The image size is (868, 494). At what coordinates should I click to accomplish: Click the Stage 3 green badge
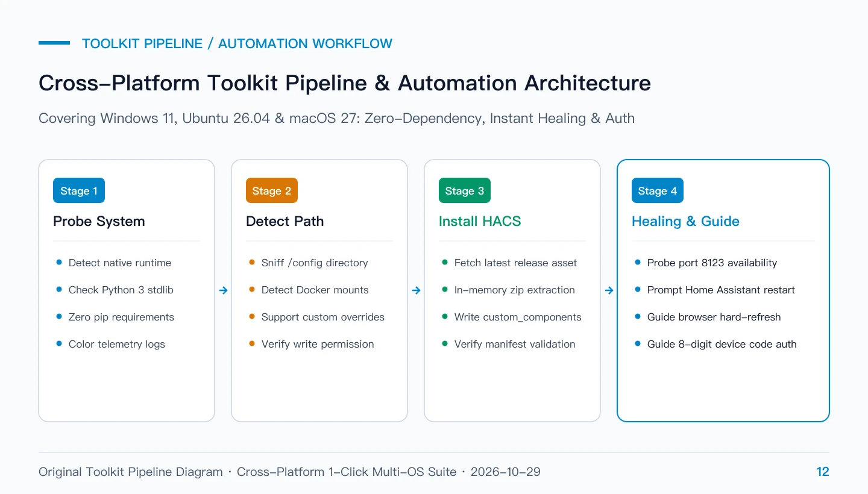(465, 191)
